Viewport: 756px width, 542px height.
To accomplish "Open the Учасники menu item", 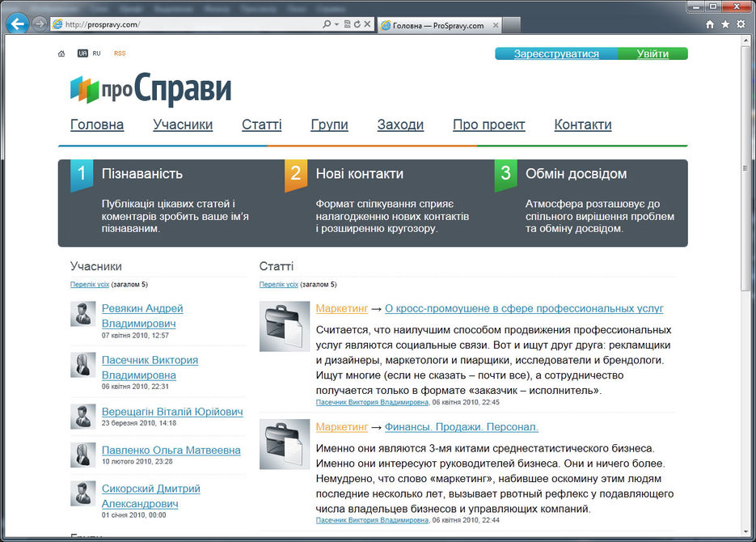I will coord(183,125).
